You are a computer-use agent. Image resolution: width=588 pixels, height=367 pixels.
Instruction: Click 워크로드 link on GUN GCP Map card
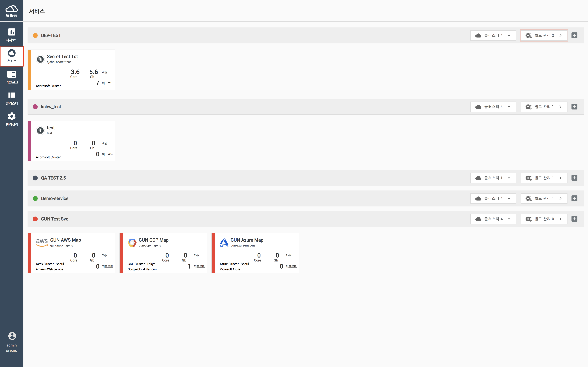[x=199, y=267]
